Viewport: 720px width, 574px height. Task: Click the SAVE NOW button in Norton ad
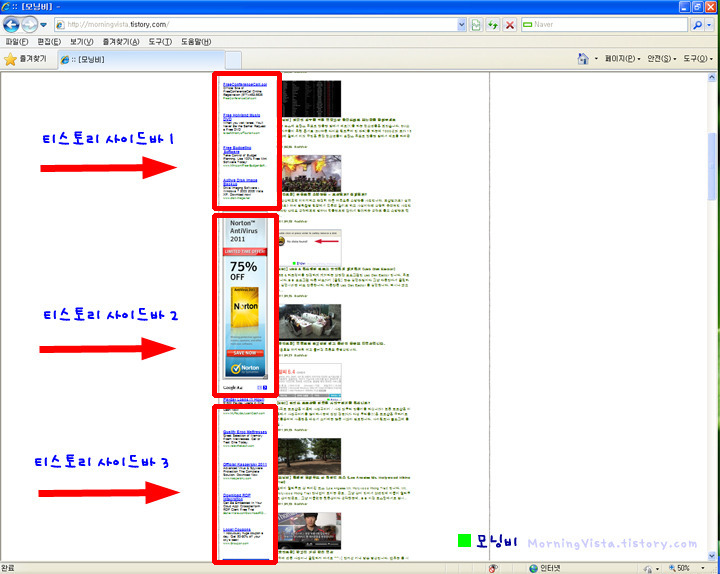pyautogui.click(x=245, y=353)
